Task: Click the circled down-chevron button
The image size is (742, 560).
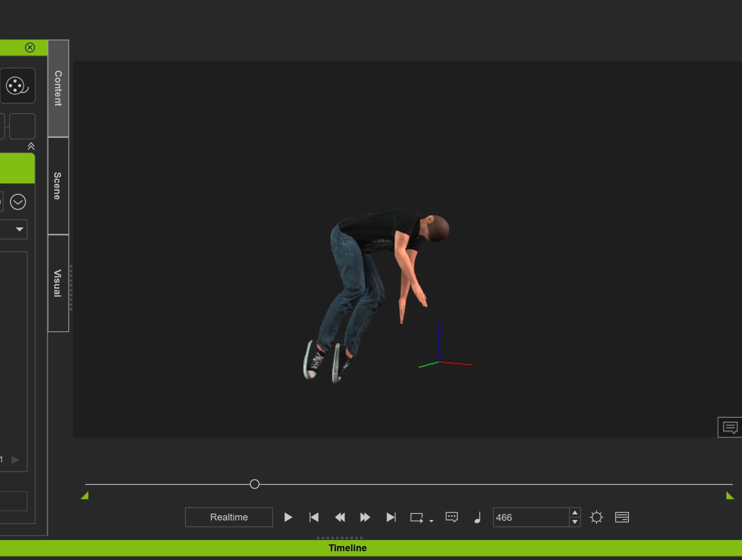Action: pos(18,202)
